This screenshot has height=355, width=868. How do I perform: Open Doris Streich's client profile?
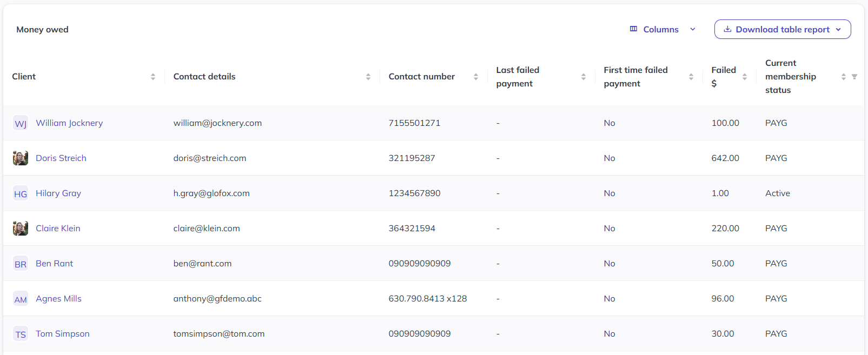point(61,158)
